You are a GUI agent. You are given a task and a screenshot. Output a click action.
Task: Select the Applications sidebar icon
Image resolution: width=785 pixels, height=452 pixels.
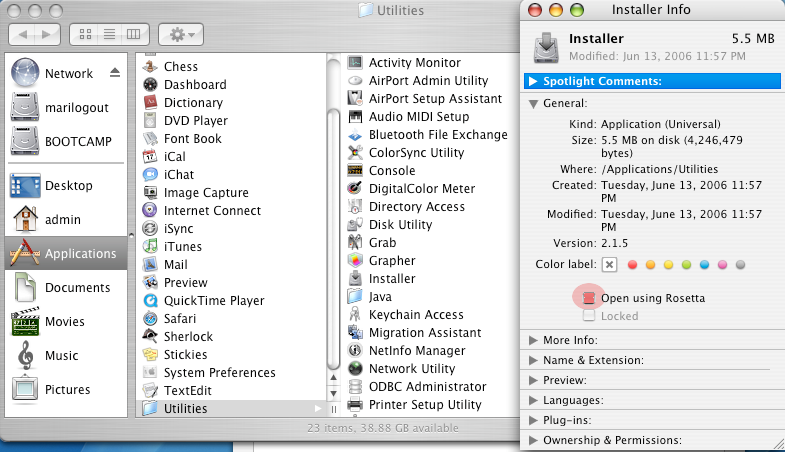click(25, 253)
